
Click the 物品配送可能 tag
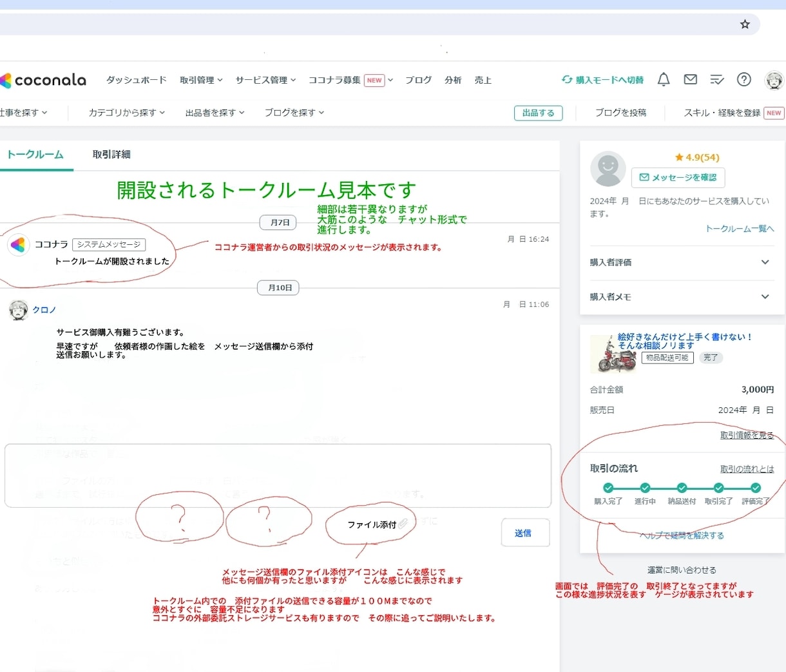coord(667,358)
